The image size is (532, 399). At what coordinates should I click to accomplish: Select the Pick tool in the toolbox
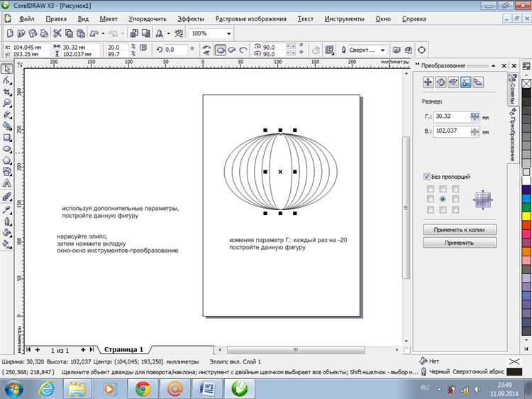(x=7, y=69)
